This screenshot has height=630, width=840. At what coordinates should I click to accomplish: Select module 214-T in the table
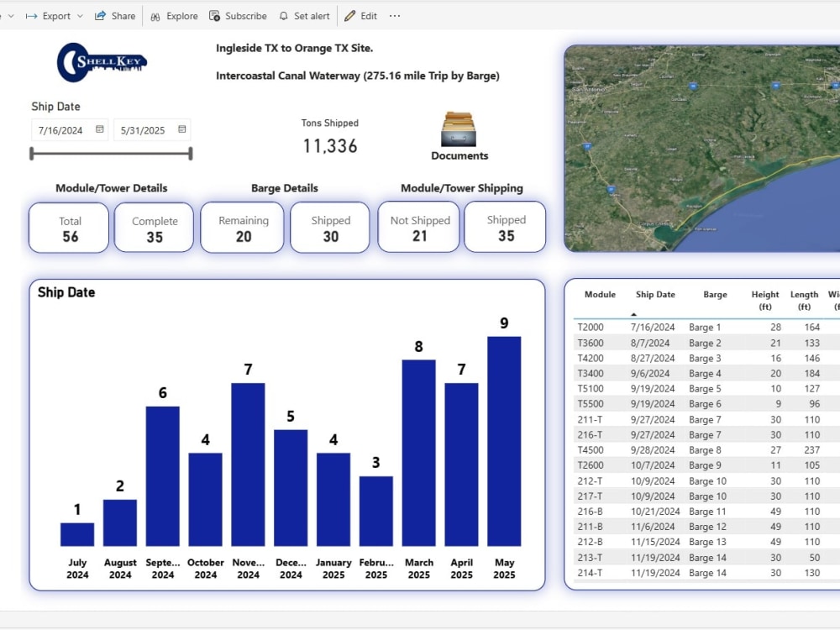[x=590, y=573]
